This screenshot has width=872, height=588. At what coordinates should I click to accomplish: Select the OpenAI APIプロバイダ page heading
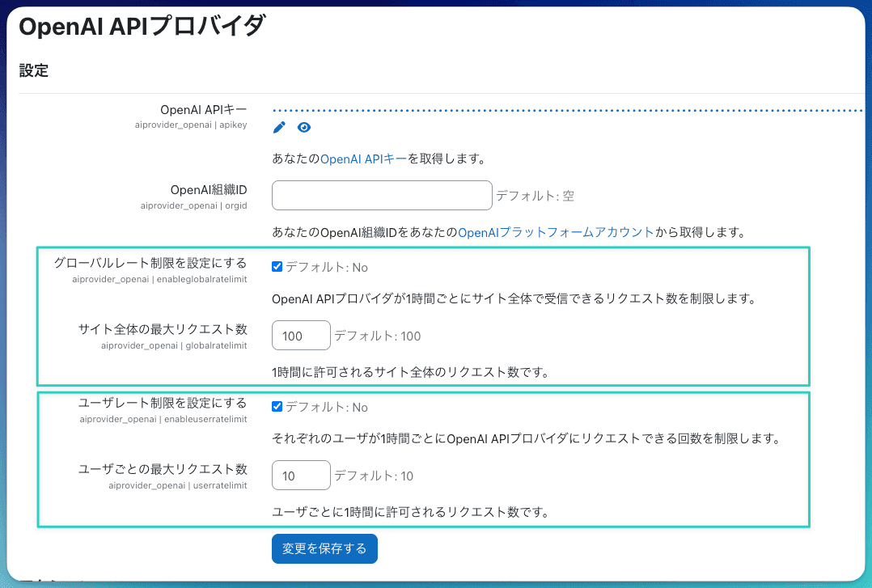142,26
